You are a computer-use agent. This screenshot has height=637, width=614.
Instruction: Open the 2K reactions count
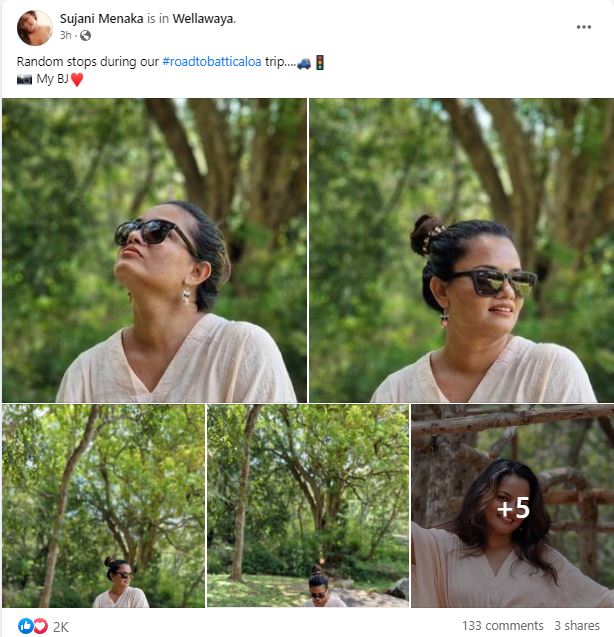pos(61,626)
